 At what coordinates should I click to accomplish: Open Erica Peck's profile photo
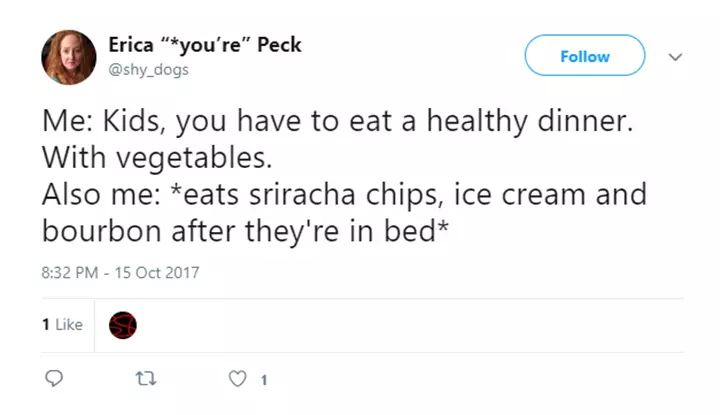coord(69,57)
